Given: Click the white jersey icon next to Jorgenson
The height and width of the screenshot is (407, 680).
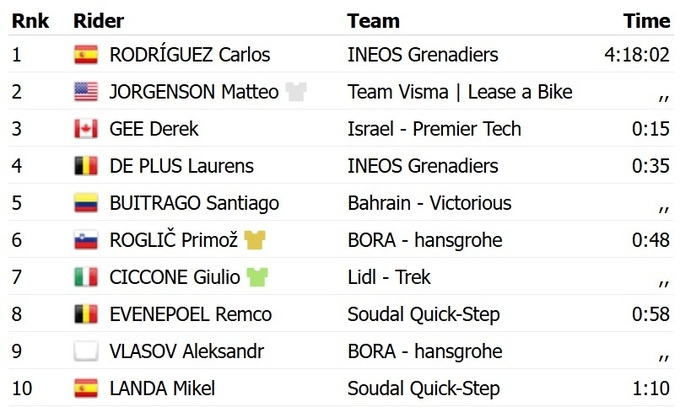Looking at the screenshot, I should 296,92.
